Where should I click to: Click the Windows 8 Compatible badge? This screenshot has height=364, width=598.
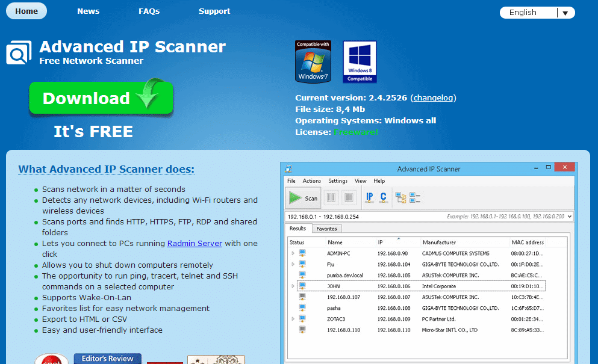coord(360,62)
